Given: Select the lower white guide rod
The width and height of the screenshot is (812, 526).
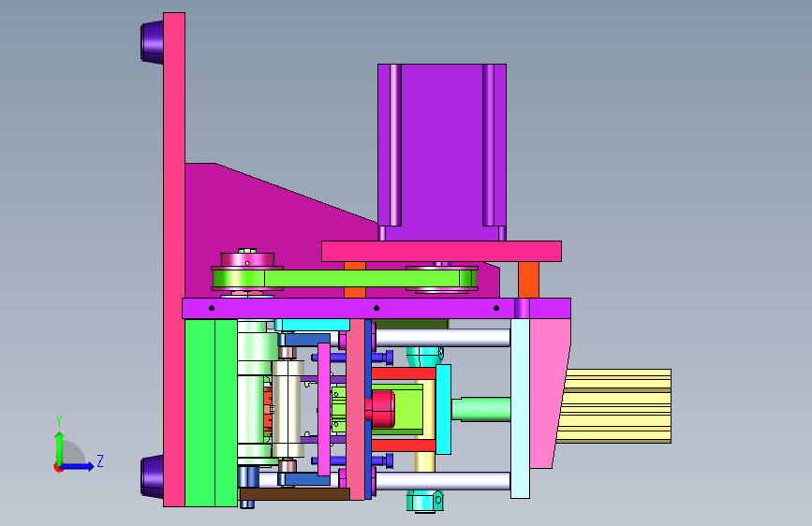Looking at the screenshot, I should [x=442, y=481].
